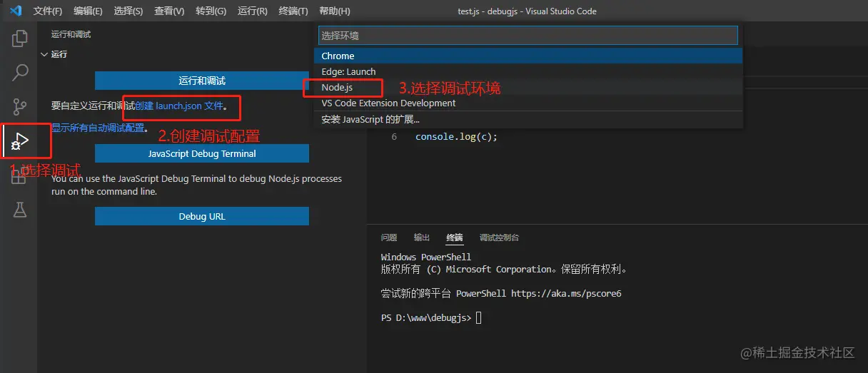Collapse the 运行 section chevron
The height and width of the screenshot is (373, 868).
click(x=44, y=54)
